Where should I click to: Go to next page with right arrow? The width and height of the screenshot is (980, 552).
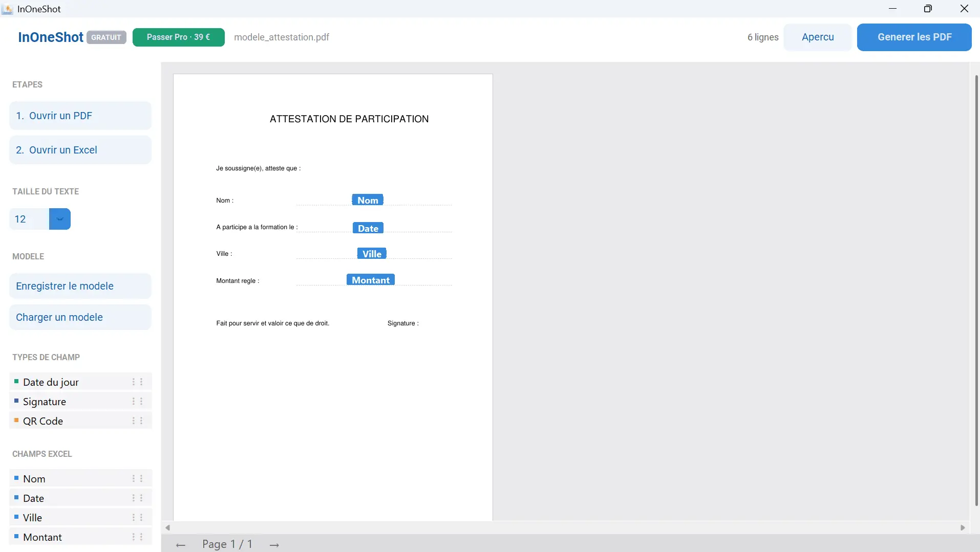pos(274,545)
